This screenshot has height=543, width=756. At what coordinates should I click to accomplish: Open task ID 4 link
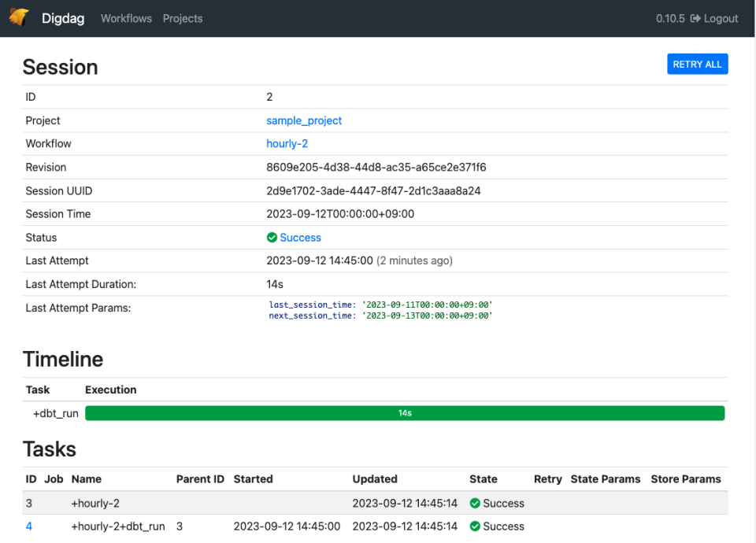[x=28, y=526]
